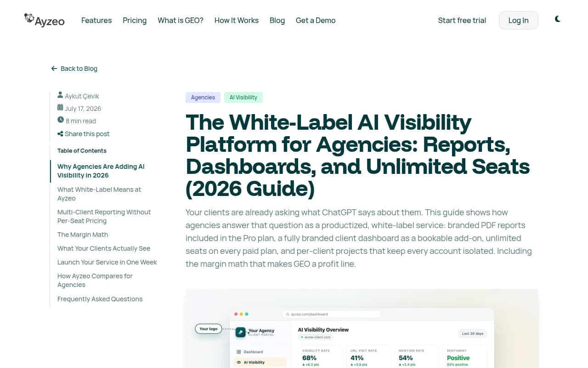Jump to Why Agencies Are Adding AI Visibility section

(x=101, y=171)
